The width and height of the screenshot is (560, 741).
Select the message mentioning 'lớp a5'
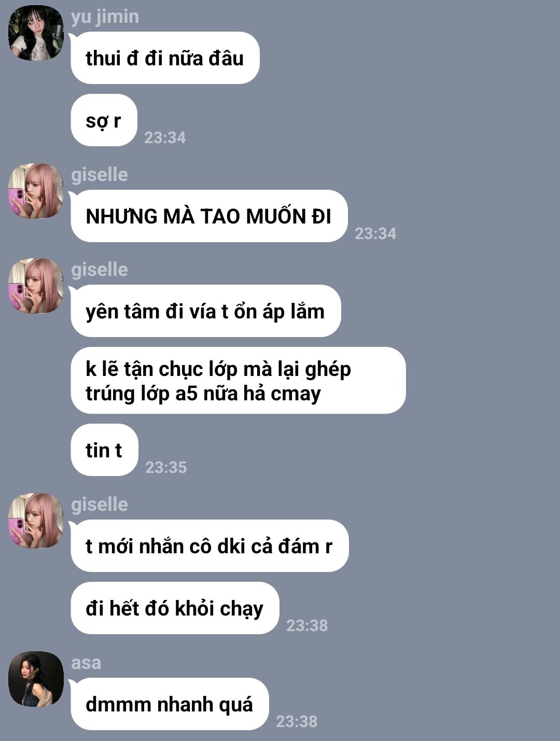point(238,381)
